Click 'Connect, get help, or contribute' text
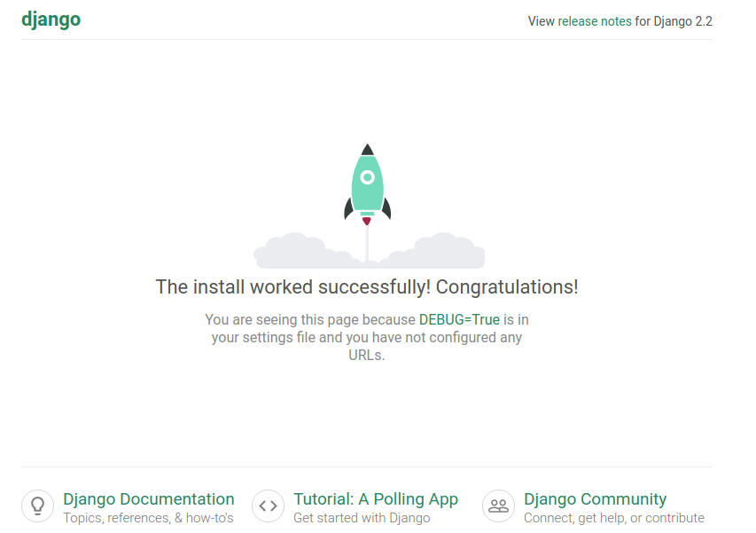 (x=614, y=518)
